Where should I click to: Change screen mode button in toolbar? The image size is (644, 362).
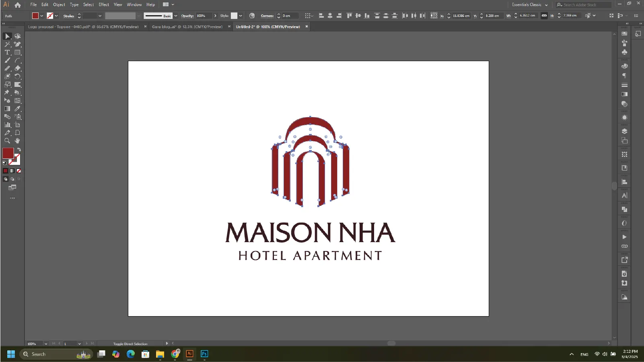(12, 187)
